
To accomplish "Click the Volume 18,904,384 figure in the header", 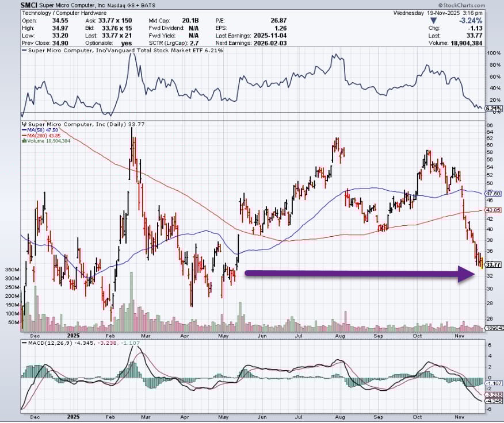I will point(467,43).
